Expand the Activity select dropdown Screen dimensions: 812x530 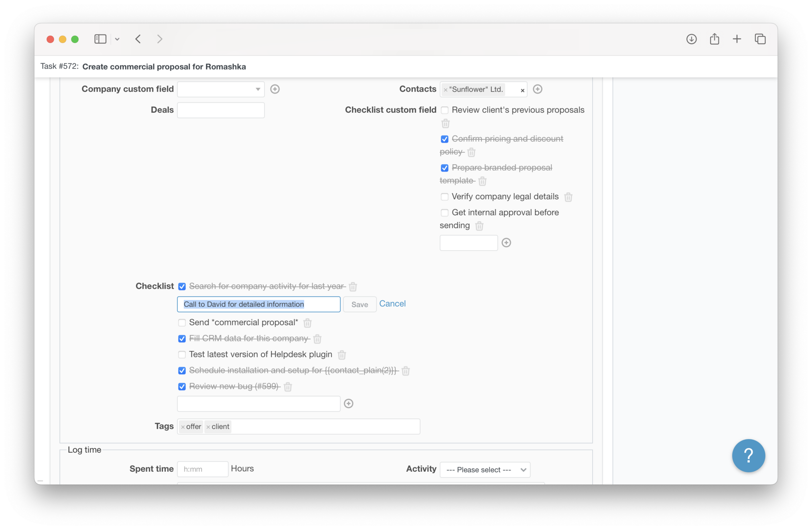click(485, 470)
